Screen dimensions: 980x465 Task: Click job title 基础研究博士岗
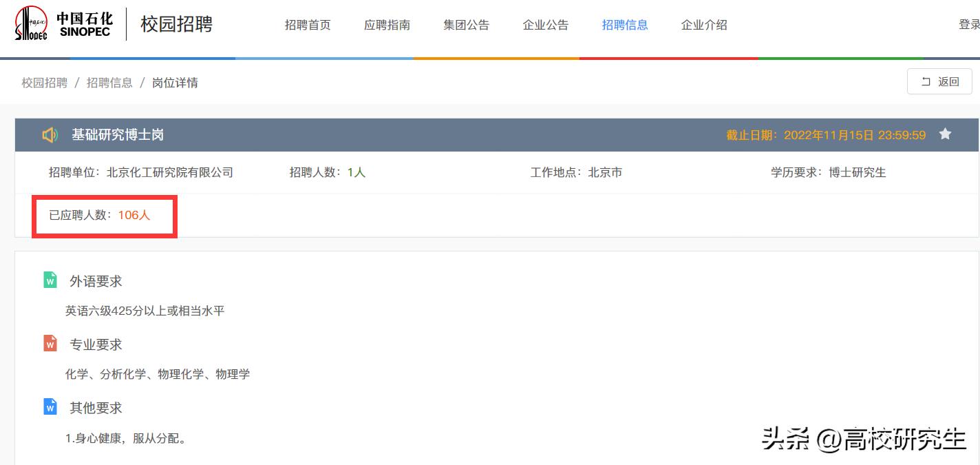[118, 135]
